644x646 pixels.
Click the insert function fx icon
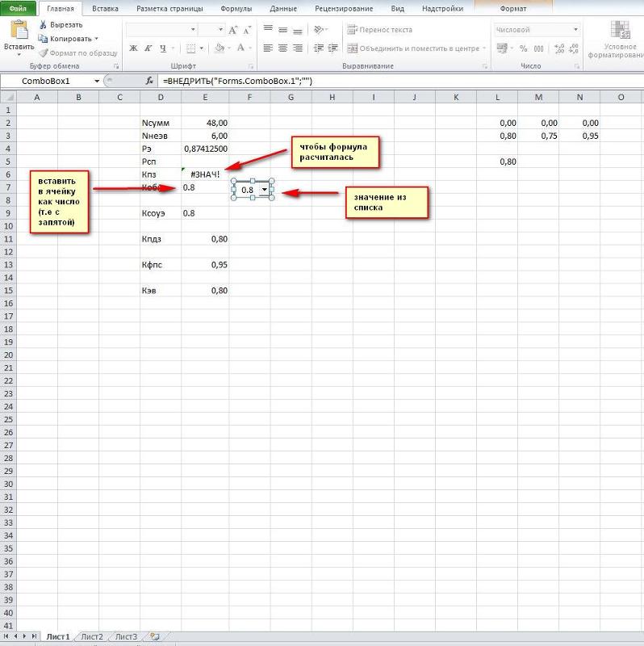(149, 81)
